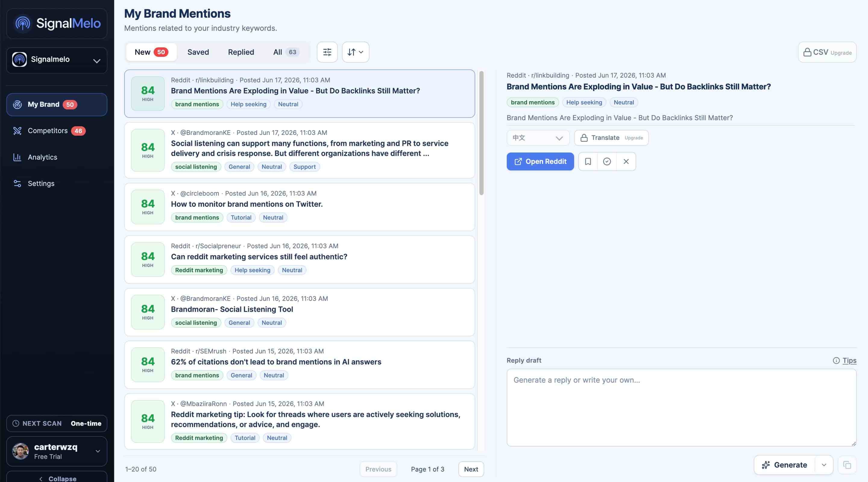Click Help seeking tag in detail panel
Image resolution: width=868 pixels, height=482 pixels.
tap(584, 102)
